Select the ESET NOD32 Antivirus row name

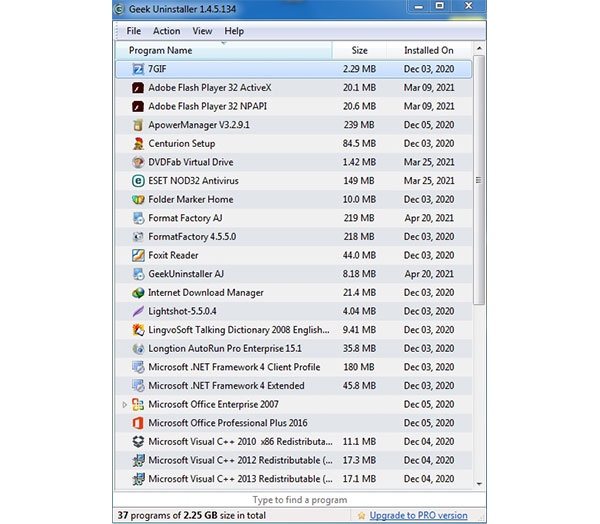coord(193,181)
